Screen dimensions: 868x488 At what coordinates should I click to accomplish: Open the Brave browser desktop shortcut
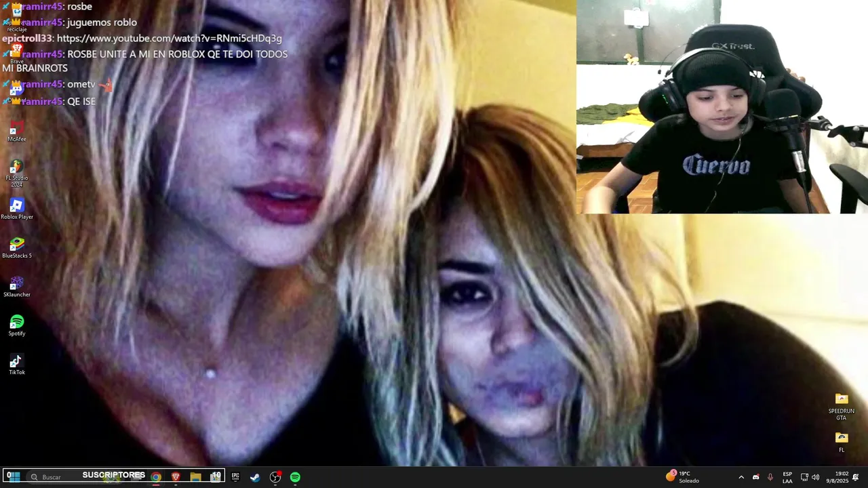17,53
